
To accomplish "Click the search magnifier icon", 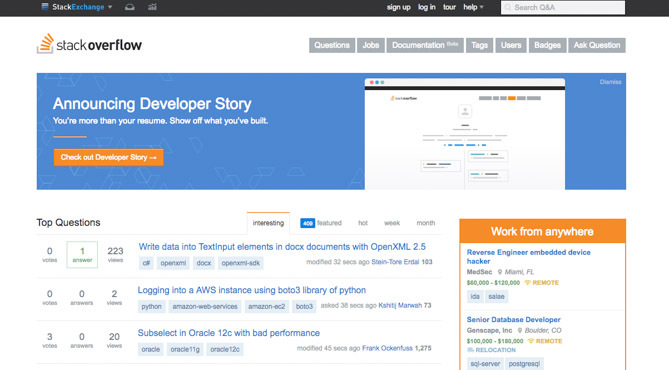I will (508, 7).
